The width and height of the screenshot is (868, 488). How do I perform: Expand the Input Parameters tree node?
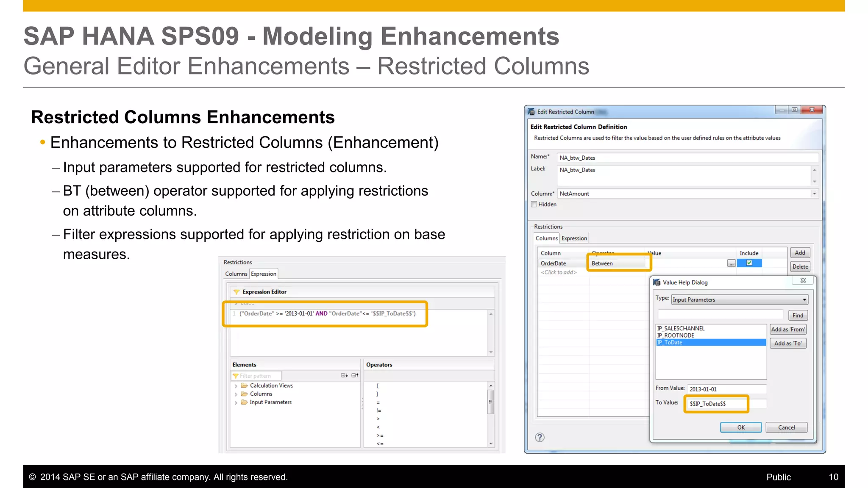pyautogui.click(x=236, y=403)
